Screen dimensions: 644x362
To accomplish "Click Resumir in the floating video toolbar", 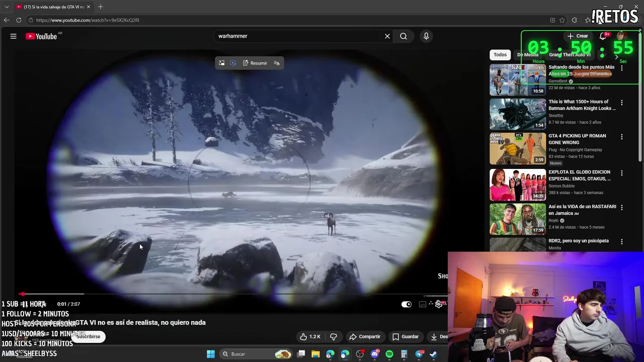I will [x=255, y=63].
